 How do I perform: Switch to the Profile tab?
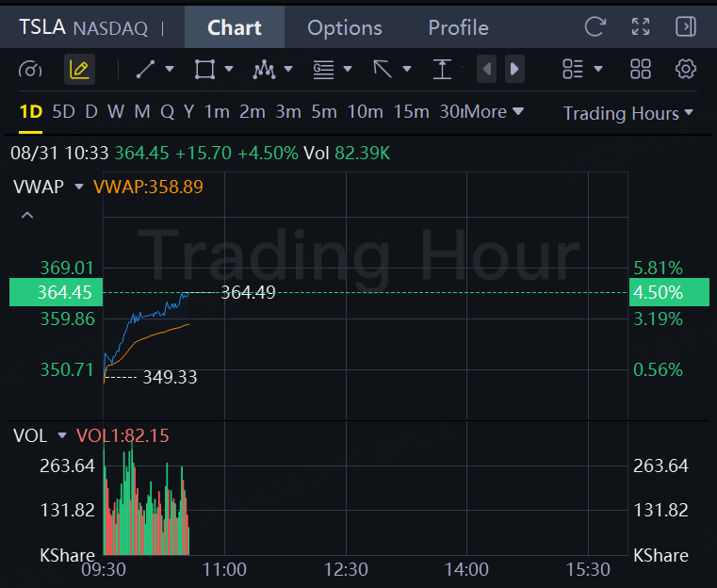(458, 27)
